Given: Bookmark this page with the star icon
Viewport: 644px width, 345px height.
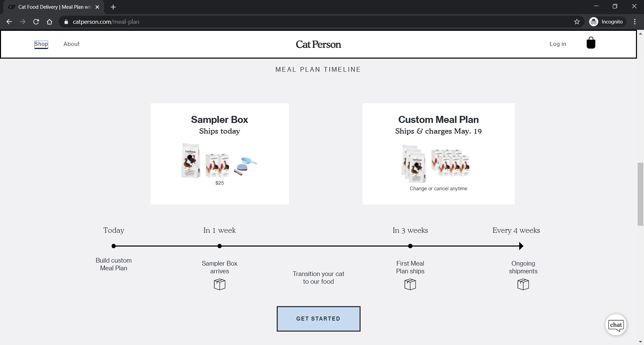Looking at the screenshot, I should coord(577,21).
